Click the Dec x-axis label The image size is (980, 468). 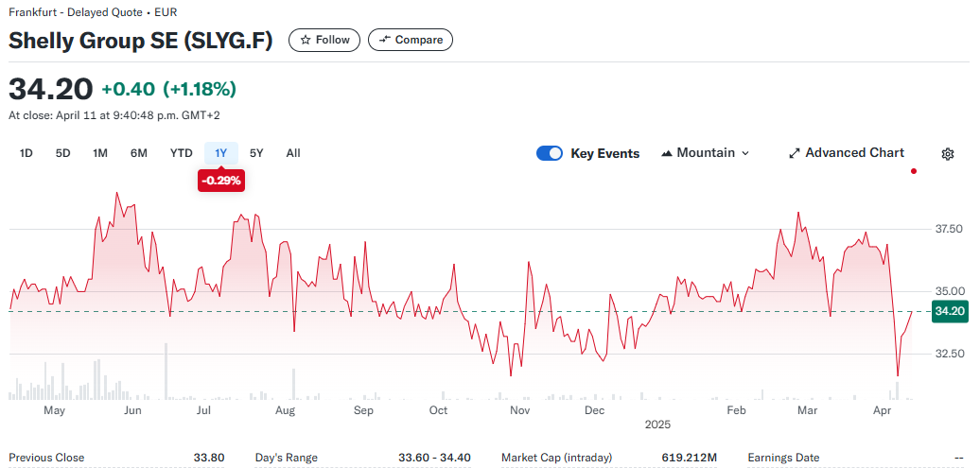click(594, 410)
